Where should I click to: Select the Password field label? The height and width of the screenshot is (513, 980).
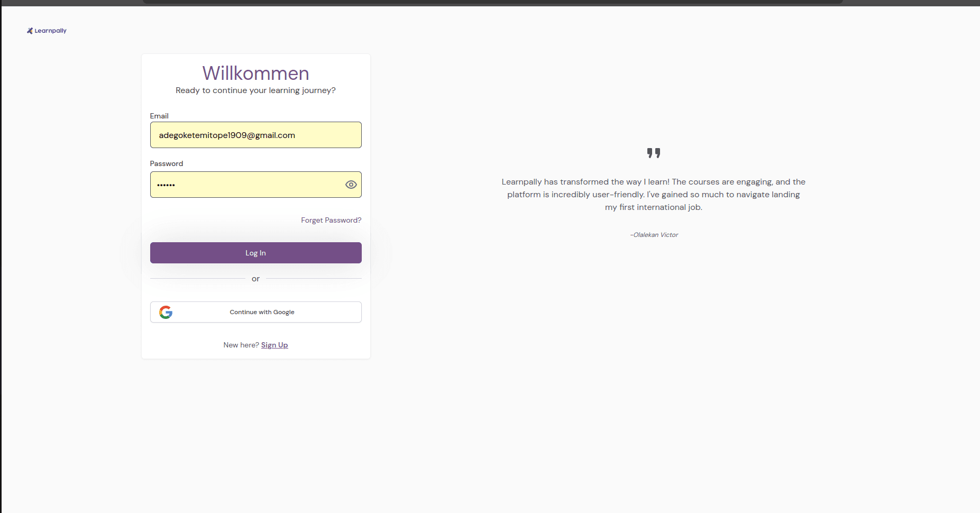pos(167,163)
